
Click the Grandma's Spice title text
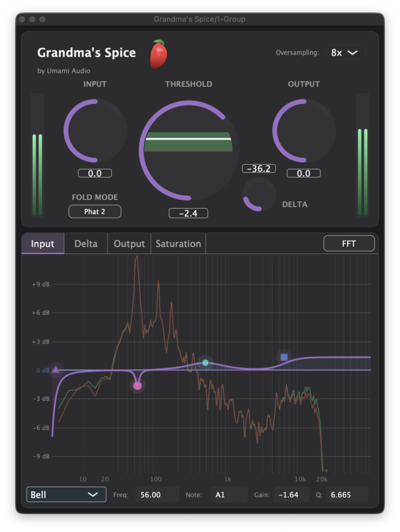click(87, 52)
